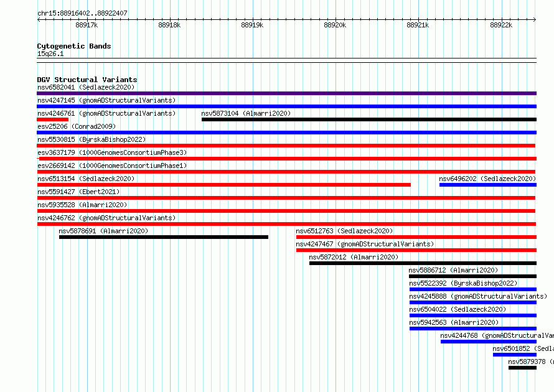Click the 88919k ruler tick label

pyautogui.click(x=252, y=25)
